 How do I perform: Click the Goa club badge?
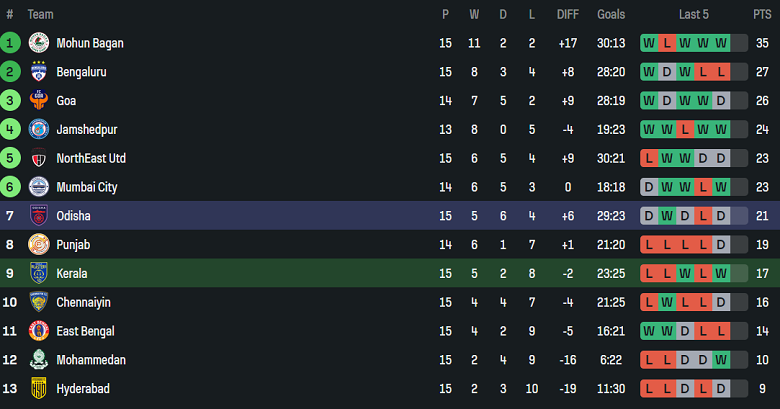(x=39, y=101)
